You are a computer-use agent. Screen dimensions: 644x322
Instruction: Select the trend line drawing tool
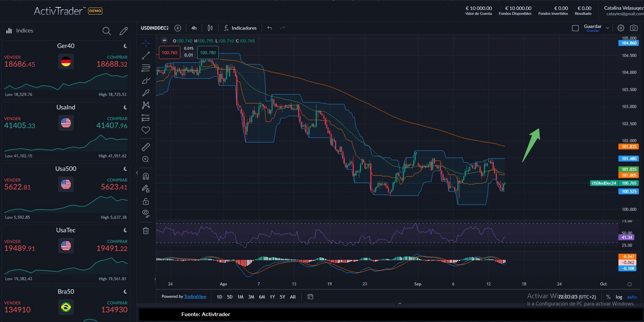[x=146, y=56]
